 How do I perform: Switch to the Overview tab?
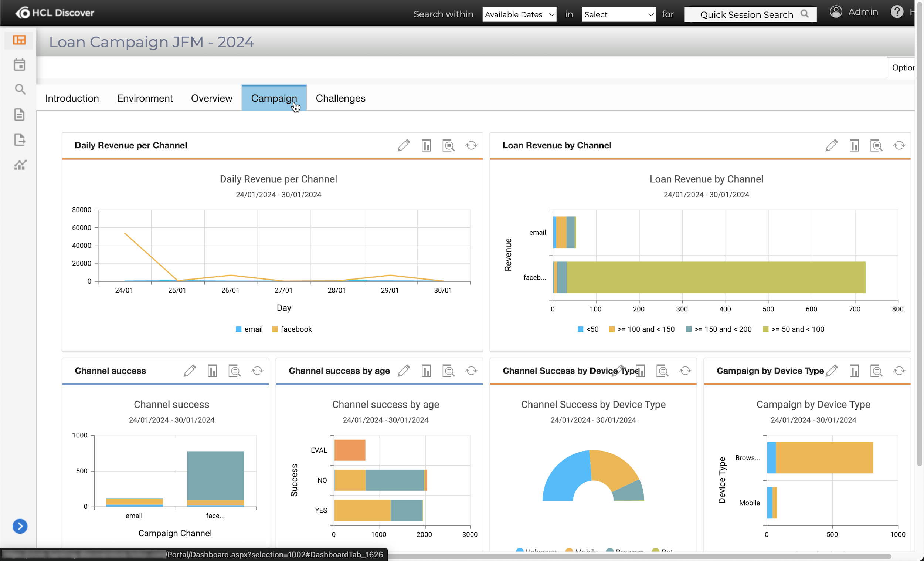click(211, 98)
